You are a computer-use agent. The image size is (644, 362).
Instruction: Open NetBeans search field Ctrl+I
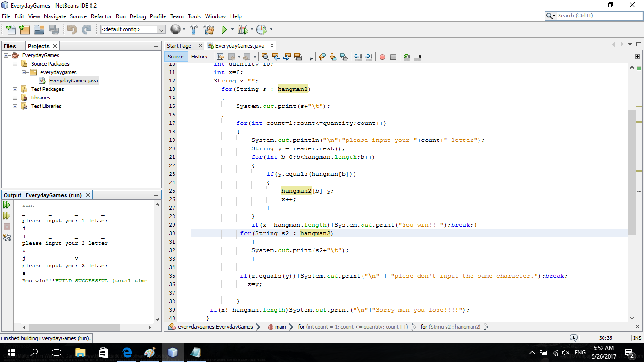coord(592,15)
